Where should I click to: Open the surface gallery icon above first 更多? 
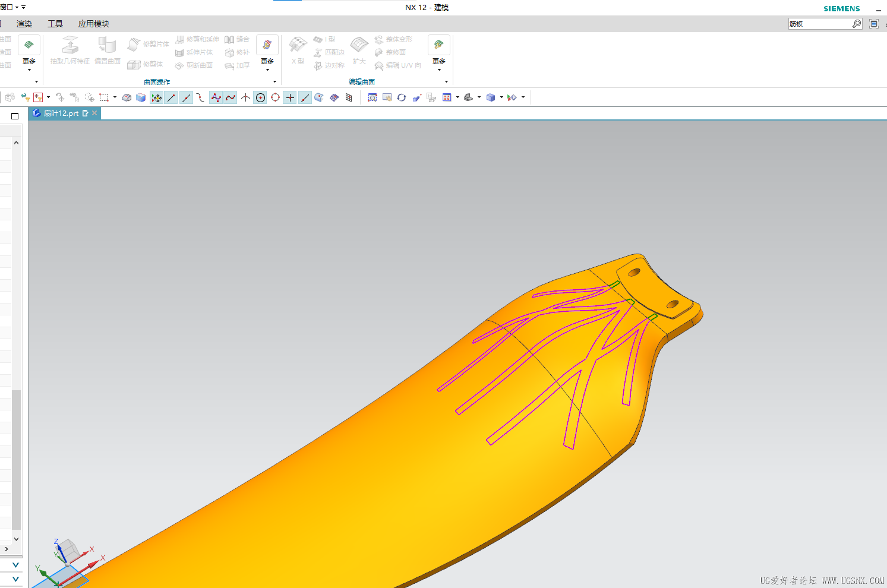(29, 45)
